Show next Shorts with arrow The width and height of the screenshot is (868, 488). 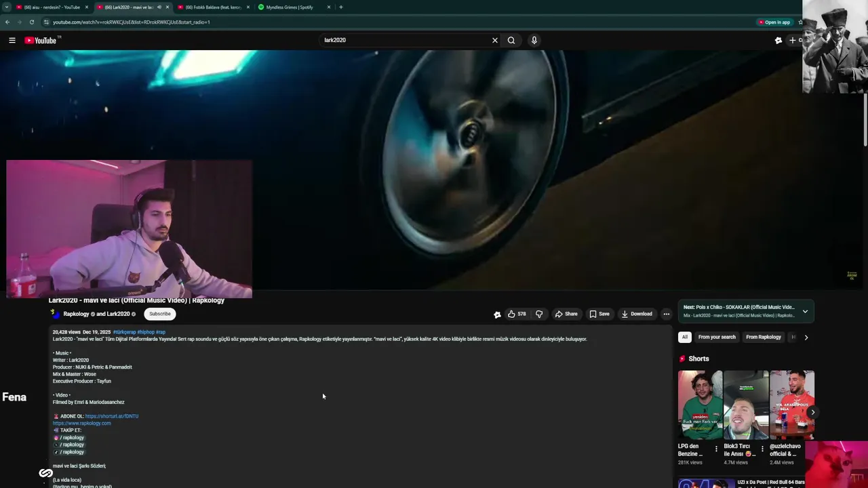click(812, 412)
